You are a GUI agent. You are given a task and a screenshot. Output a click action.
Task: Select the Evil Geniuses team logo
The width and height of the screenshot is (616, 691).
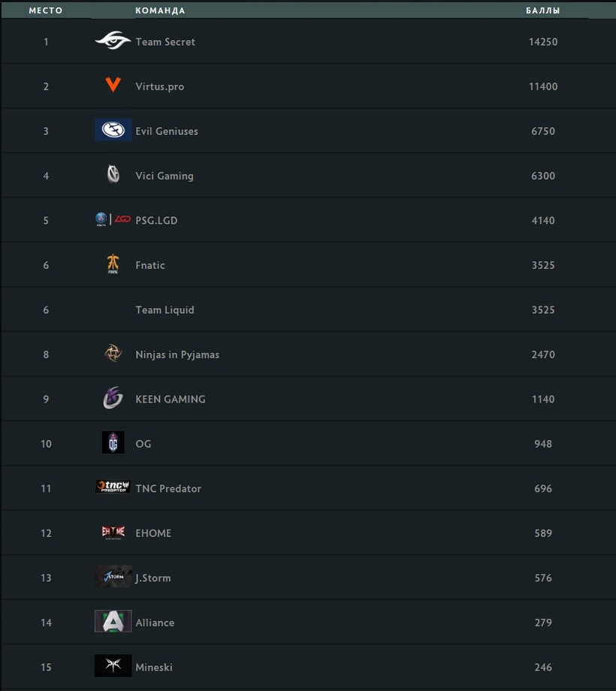(x=113, y=129)
